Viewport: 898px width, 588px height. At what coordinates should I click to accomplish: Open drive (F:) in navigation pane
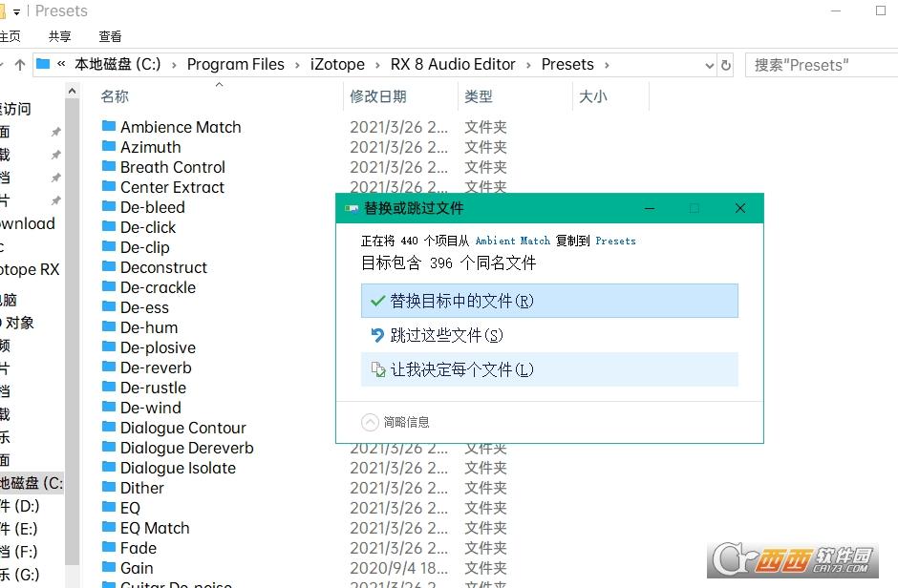point(19,552)
